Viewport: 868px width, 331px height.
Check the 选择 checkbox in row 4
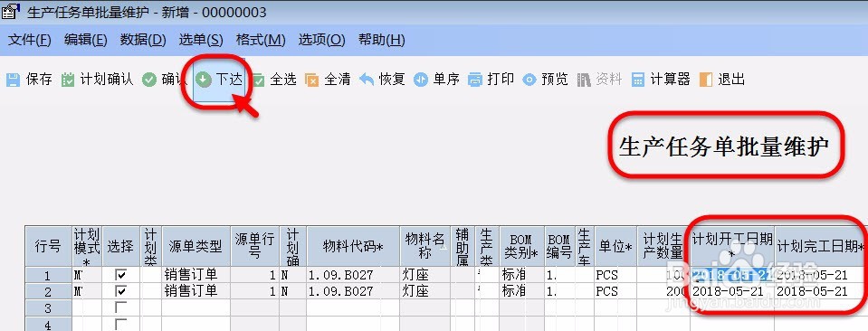pyautogui.click(x=120, y=324)
